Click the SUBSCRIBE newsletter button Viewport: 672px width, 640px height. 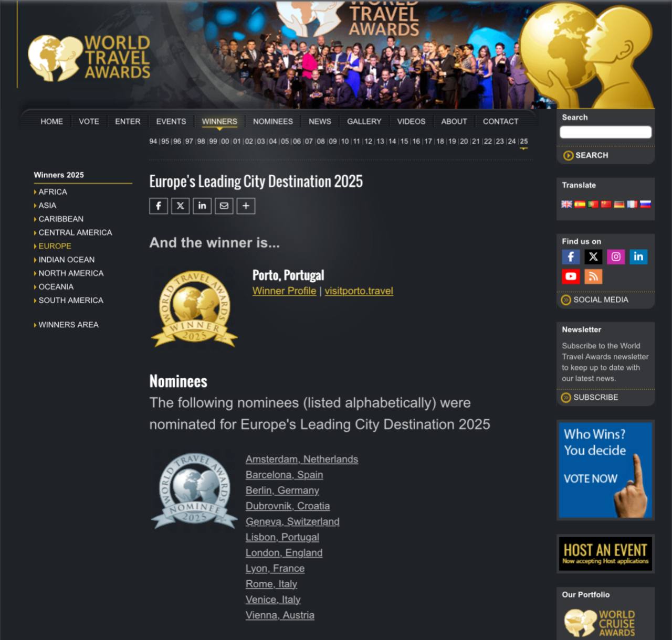click(x=595, y=397)
